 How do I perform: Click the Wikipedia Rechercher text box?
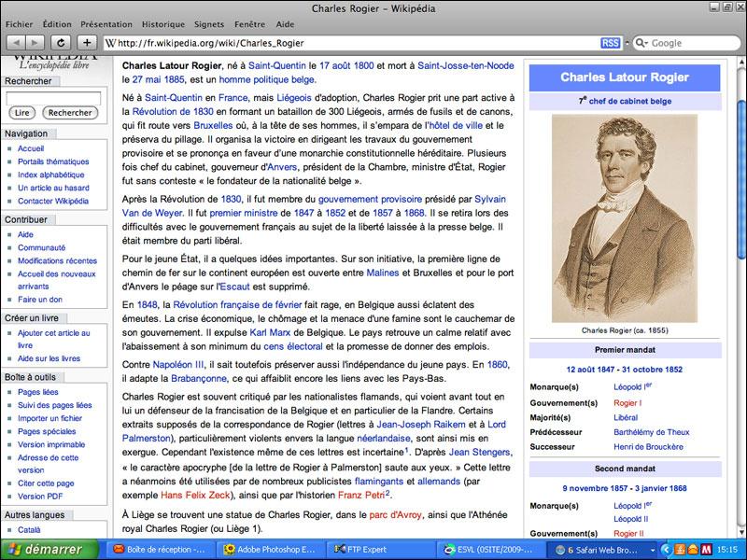[x=53, y=99]
